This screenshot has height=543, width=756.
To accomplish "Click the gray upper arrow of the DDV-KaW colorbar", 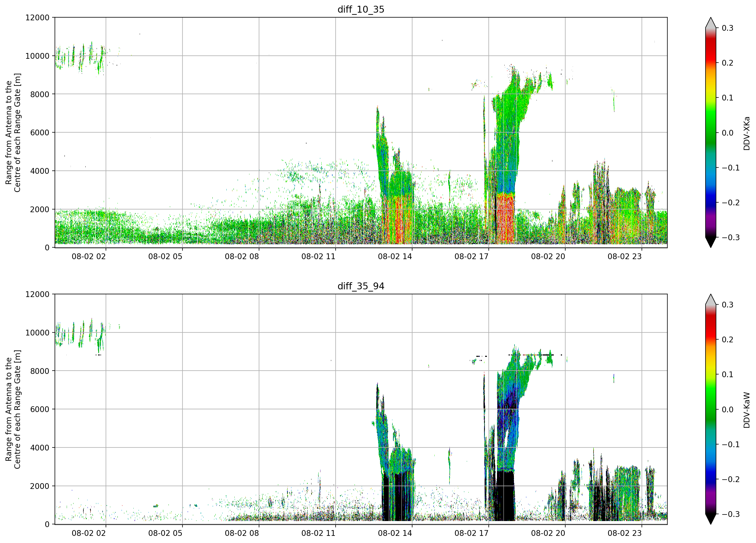I will [x=711, y=300].
